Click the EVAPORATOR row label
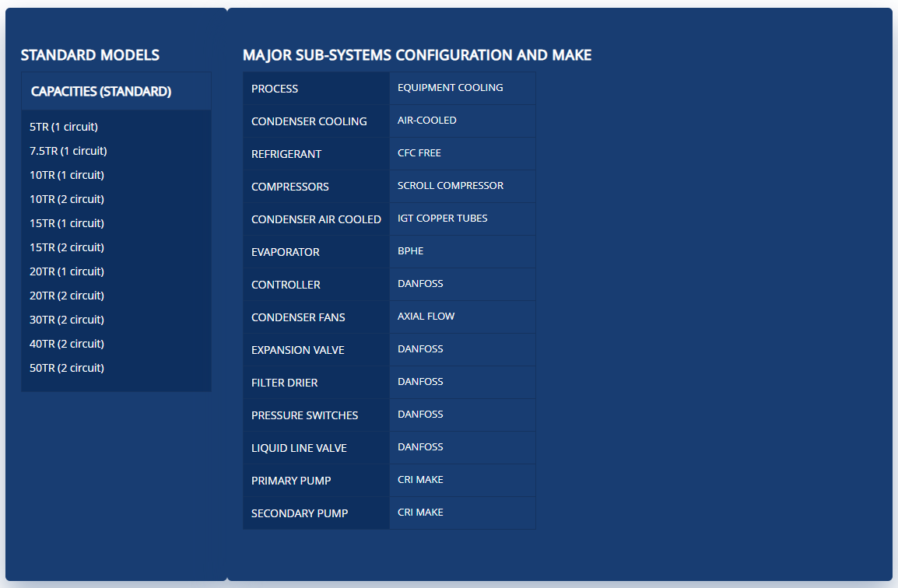Screen dimensions: 898x588 click(x=286, y=252)
